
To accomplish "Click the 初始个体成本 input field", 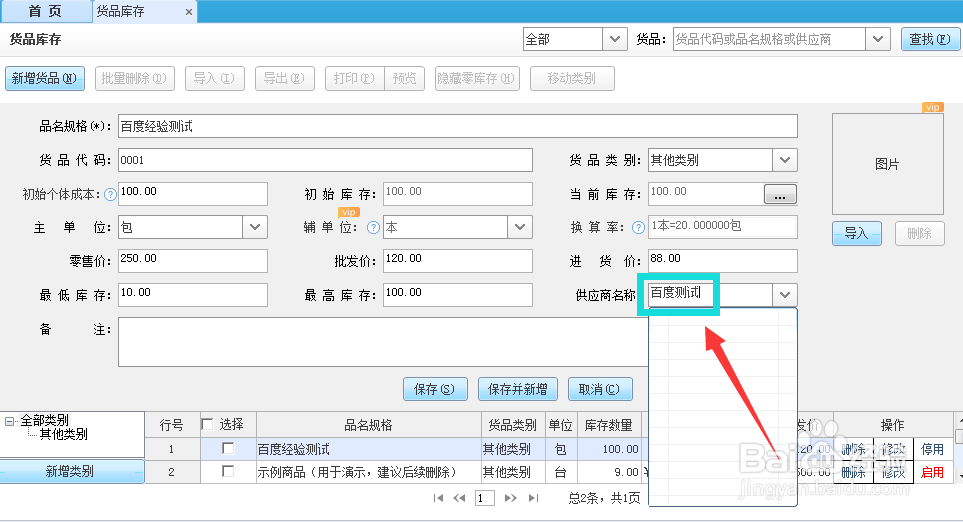I will click(x=193, y=194).
